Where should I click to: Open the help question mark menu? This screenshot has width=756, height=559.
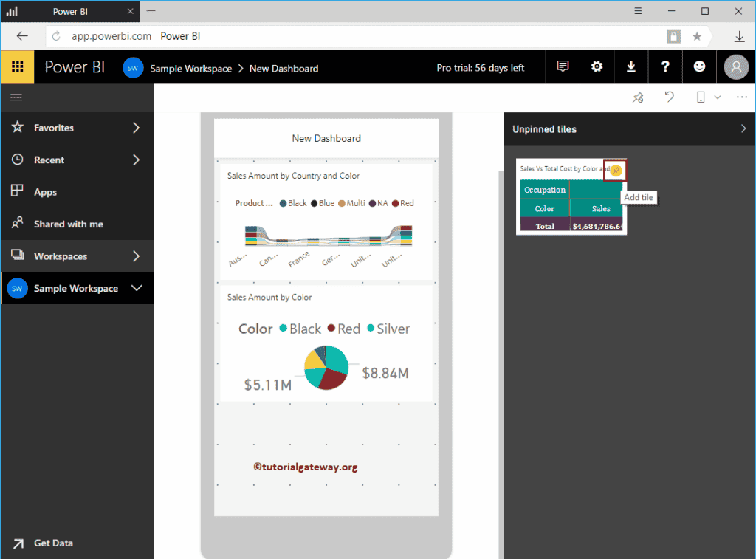tap(665, 66)
